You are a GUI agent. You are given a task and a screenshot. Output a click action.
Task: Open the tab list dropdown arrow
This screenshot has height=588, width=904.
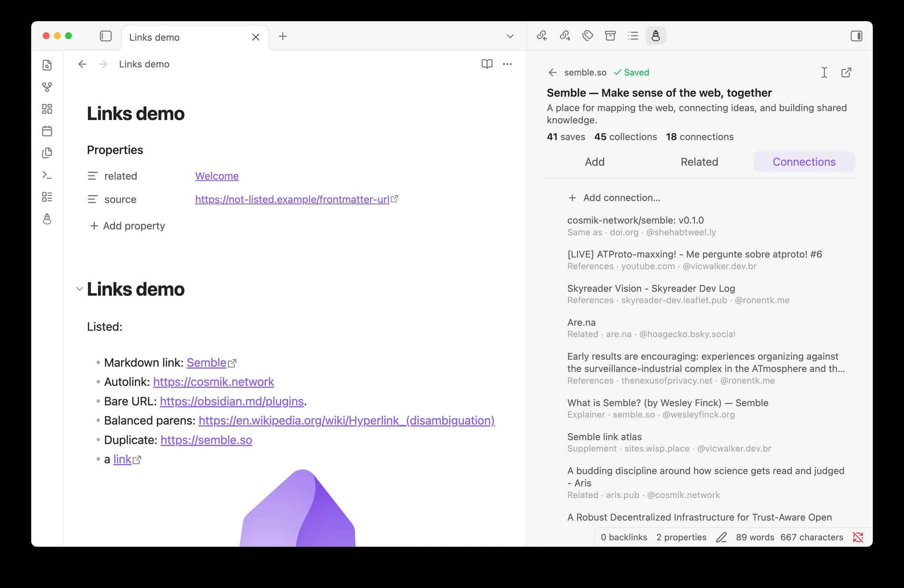[510, 36]
